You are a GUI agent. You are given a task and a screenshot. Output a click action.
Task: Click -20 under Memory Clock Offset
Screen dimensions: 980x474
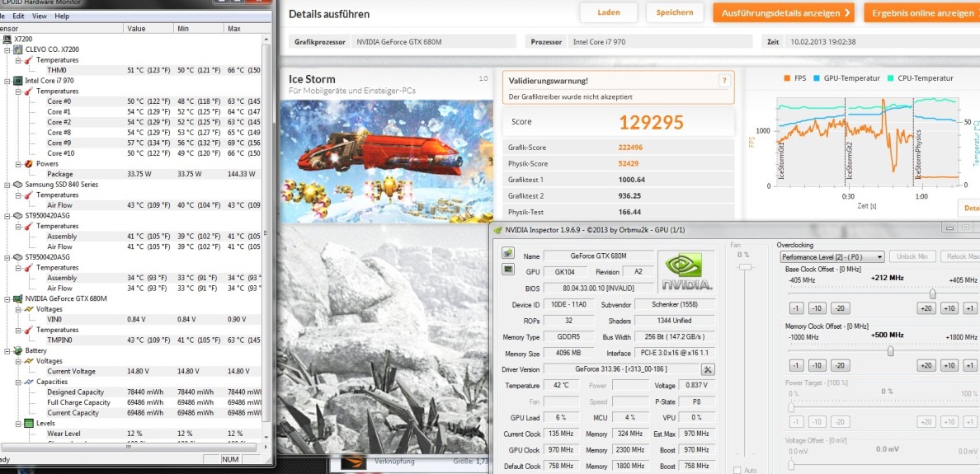840,365
